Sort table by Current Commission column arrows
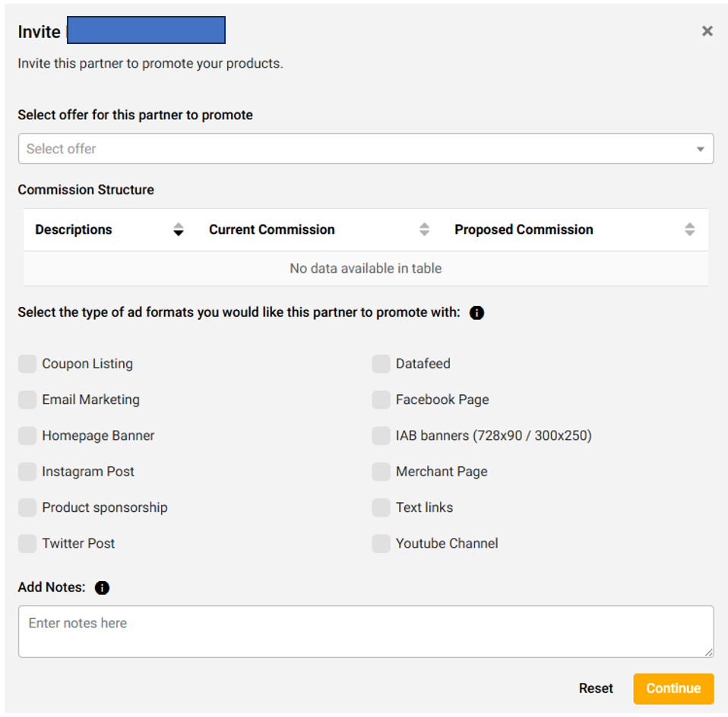 pos(424,229)
